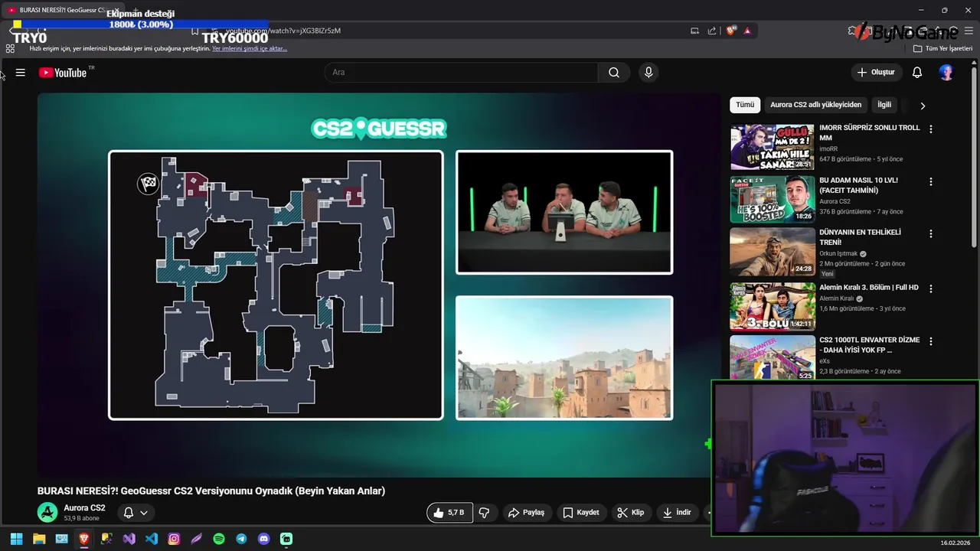This screenshot has width=980, height=551.
Task: Open purple Visual Studio from the taskbar
Action: pos(129,539)
